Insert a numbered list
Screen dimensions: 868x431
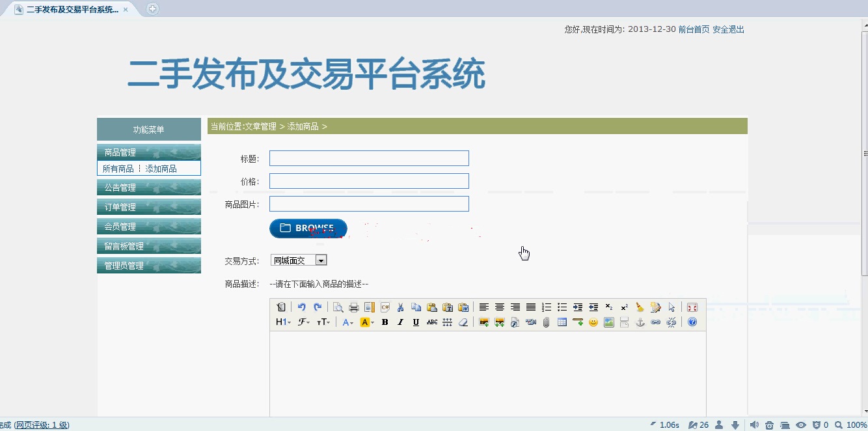pos(547,307)
